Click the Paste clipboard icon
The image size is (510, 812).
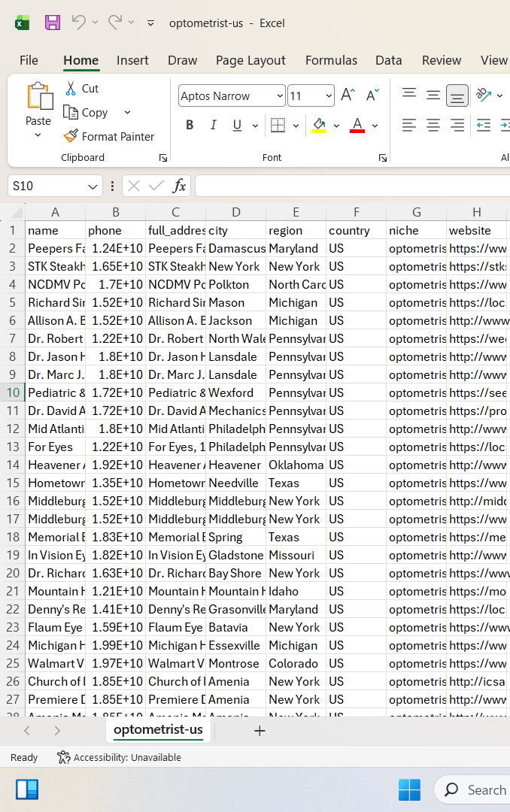click(39, 95)
